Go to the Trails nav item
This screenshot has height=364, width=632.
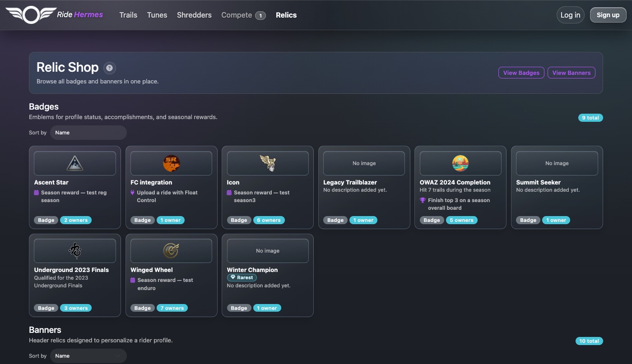128,15
